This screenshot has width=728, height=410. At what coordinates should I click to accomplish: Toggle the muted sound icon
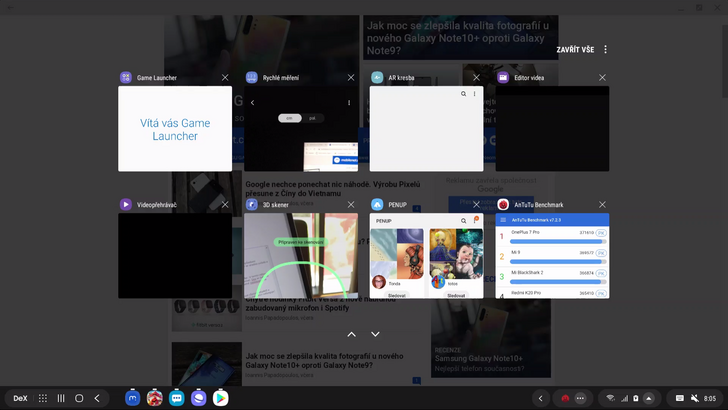[x=695, y=398]
